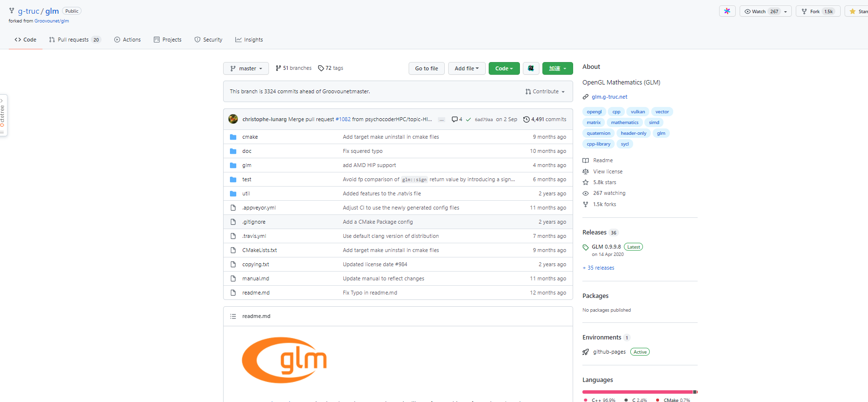Click the repository fork icon by g-truc
The image size is (868, 402).
12,11
